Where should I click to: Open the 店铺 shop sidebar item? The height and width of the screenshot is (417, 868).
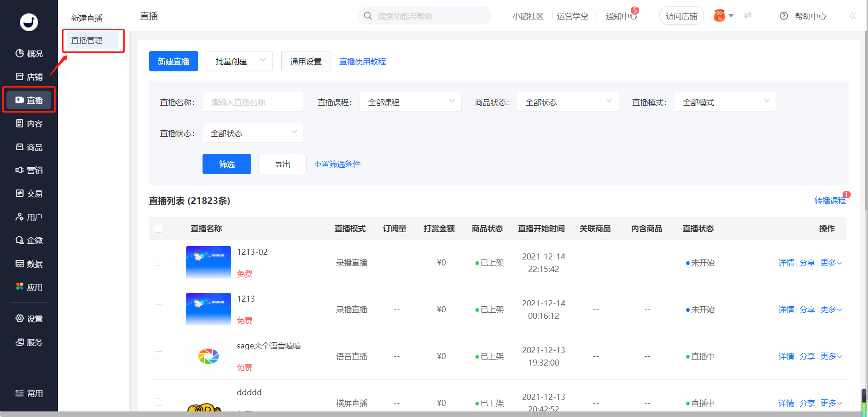point(29,77)
